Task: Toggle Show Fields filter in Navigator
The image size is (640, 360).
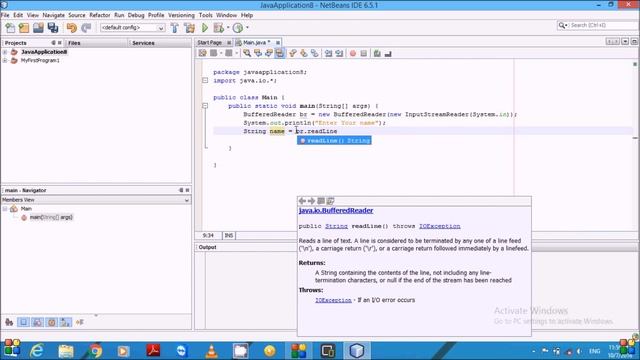Action: [x=23, y=322]
